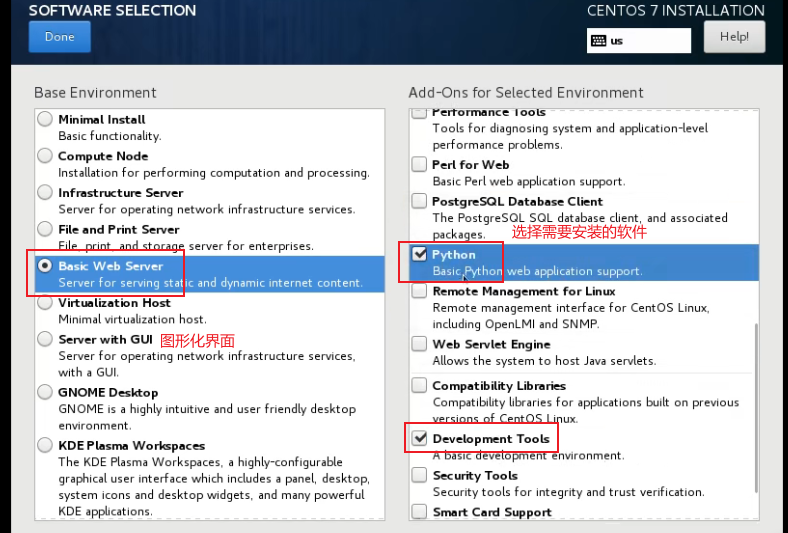Screen dimensions: 788x533
Task: Check PostgreSQL Database Client add-on
Action: tap(419, 201)
